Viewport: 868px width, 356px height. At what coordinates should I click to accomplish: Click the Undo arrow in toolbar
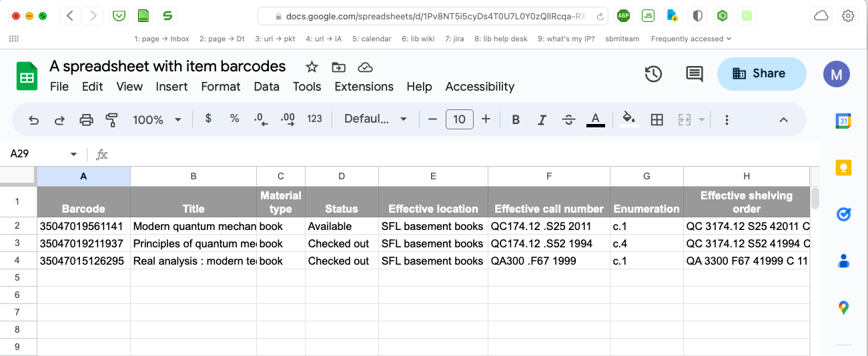click(x=34, y=120)
